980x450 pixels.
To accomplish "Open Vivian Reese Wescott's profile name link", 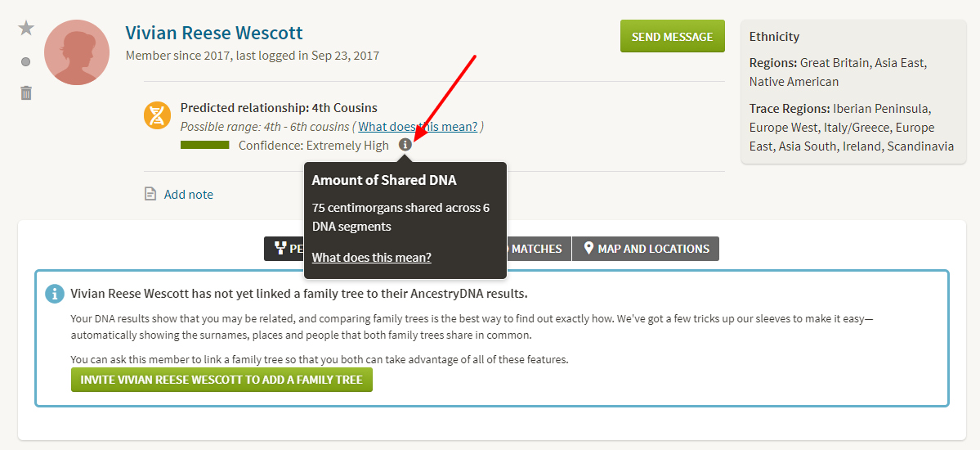I will pos(214,33).
